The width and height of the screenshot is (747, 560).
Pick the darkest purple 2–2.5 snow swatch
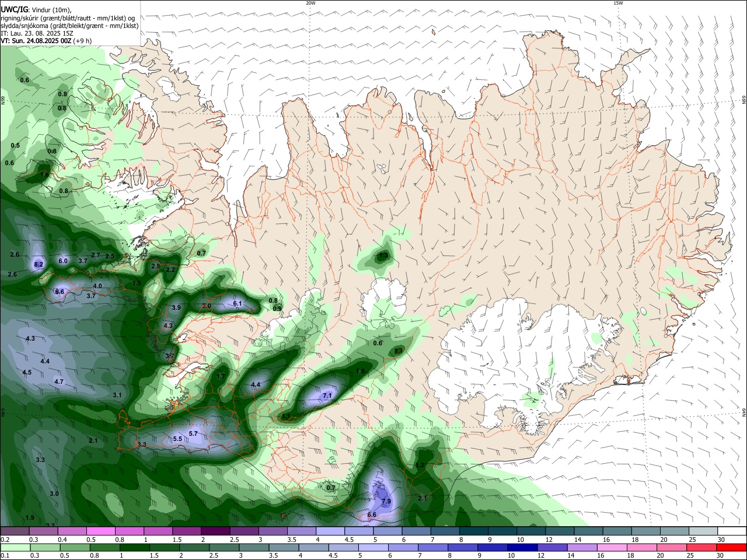[215, 531]
